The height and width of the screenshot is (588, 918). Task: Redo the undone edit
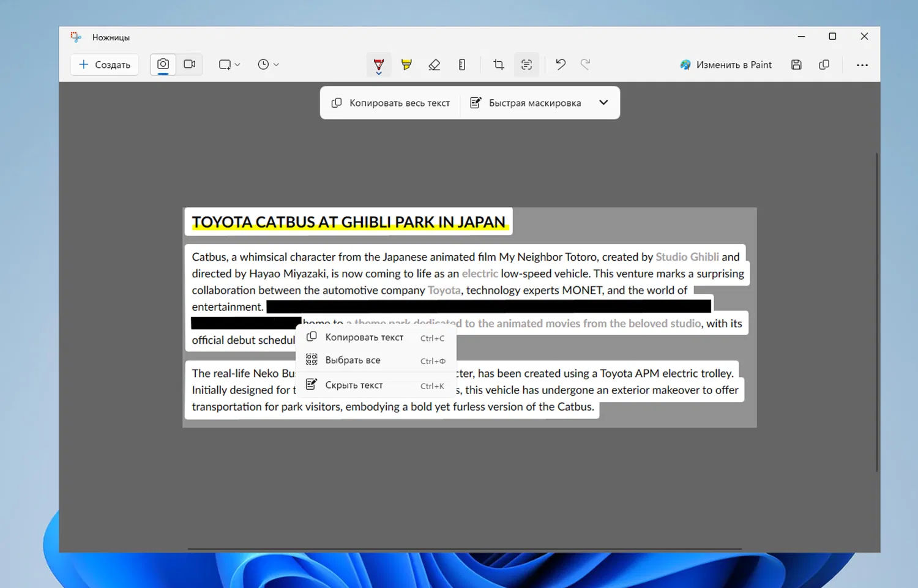pyautogui.click(x=586, y=64)
